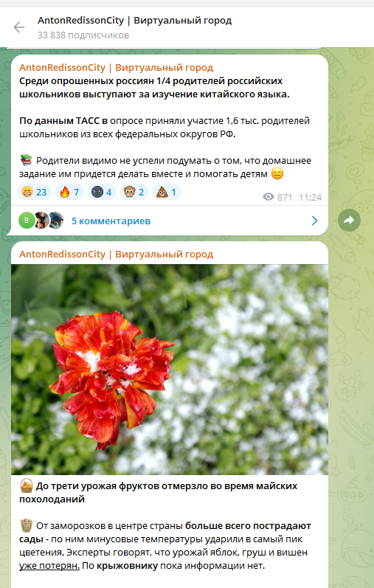Open the red flower photo
Screen dimensions: 374x588
coord(170,370)
